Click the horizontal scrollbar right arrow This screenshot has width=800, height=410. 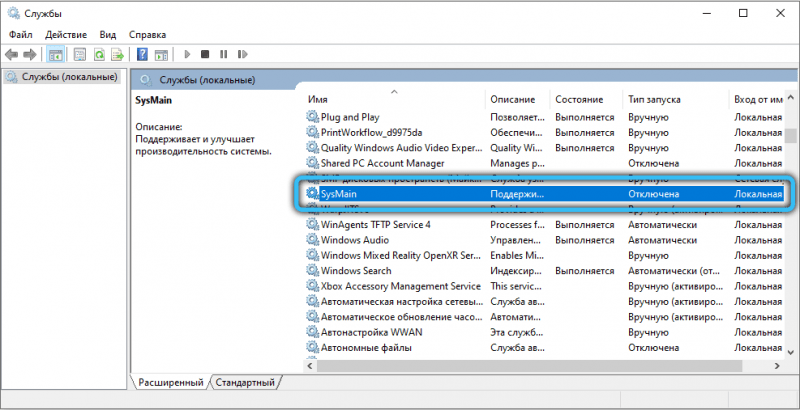point(778,366)
